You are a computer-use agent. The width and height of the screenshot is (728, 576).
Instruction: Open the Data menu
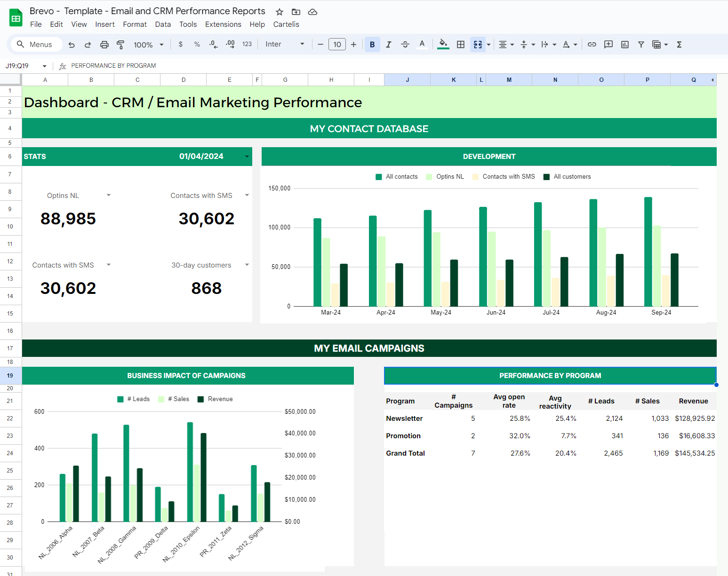163,24
